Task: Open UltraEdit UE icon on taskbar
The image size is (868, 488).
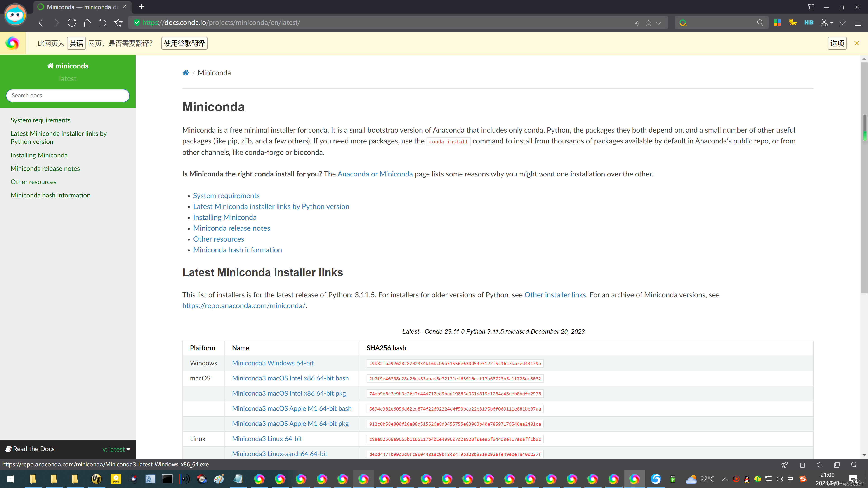Action: (x=96, y=479)
